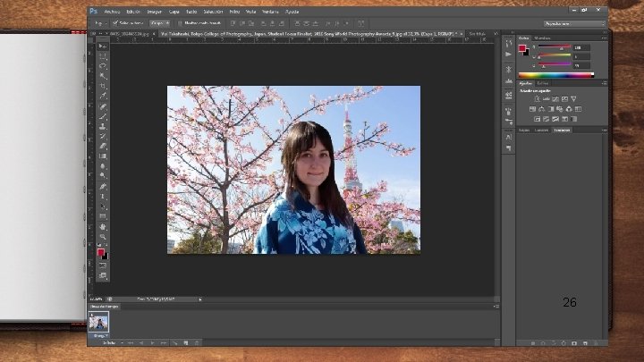Pick a color from the spectrum ramp
This screenshot has height=362, width=644.
click(x=556, y=75)
